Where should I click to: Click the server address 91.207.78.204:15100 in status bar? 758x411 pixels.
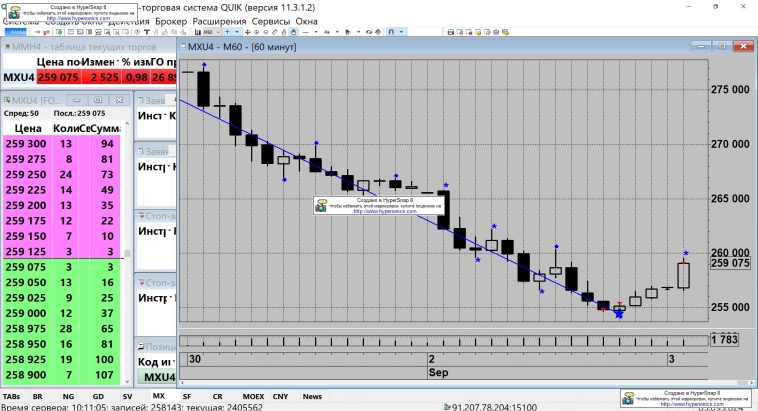tap(494, 407)
